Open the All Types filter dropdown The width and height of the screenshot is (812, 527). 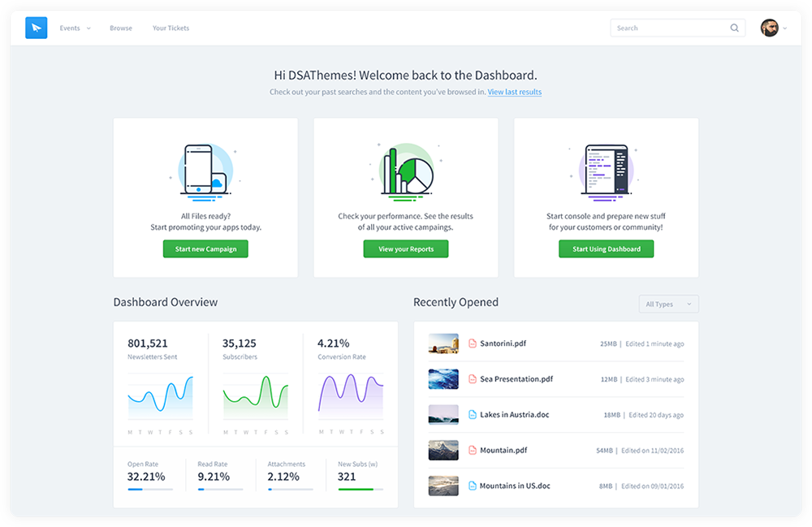tap(668, 305)
